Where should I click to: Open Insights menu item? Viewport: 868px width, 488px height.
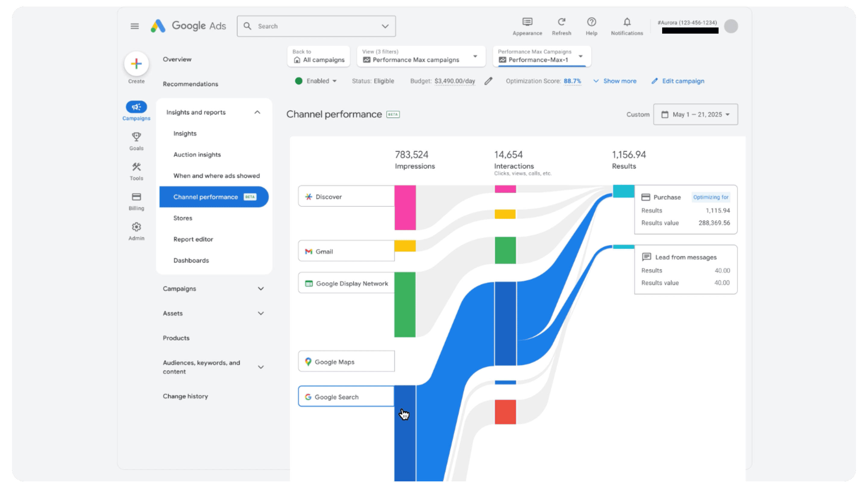185,133
